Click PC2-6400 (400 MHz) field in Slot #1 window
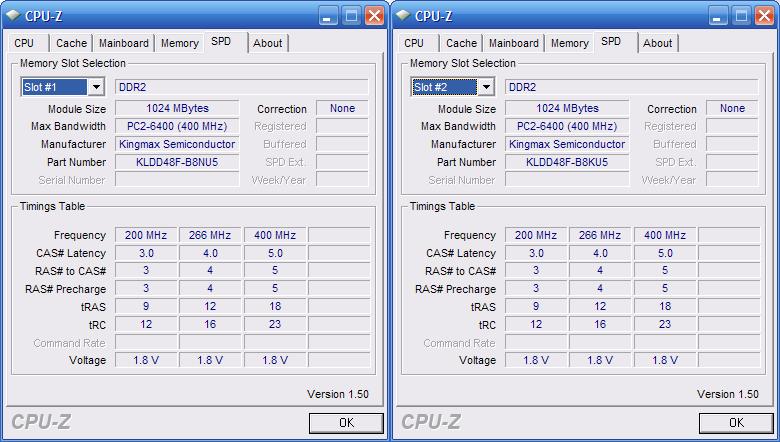The height and width of the screenshot is (442, 780). (x=177, y=126)
